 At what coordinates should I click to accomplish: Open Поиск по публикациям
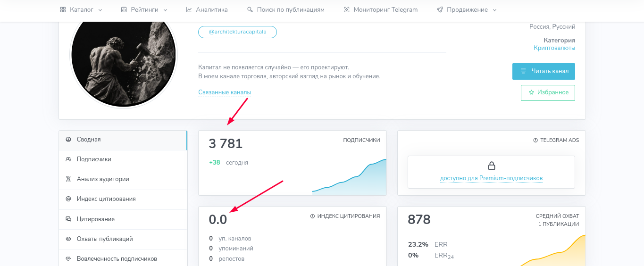286,9
